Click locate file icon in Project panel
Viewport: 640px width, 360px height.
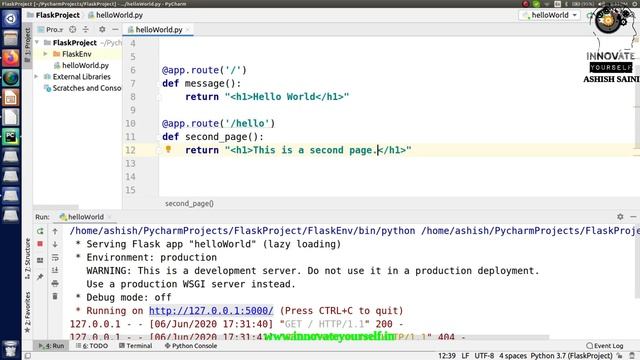click(x=73, y=29)
